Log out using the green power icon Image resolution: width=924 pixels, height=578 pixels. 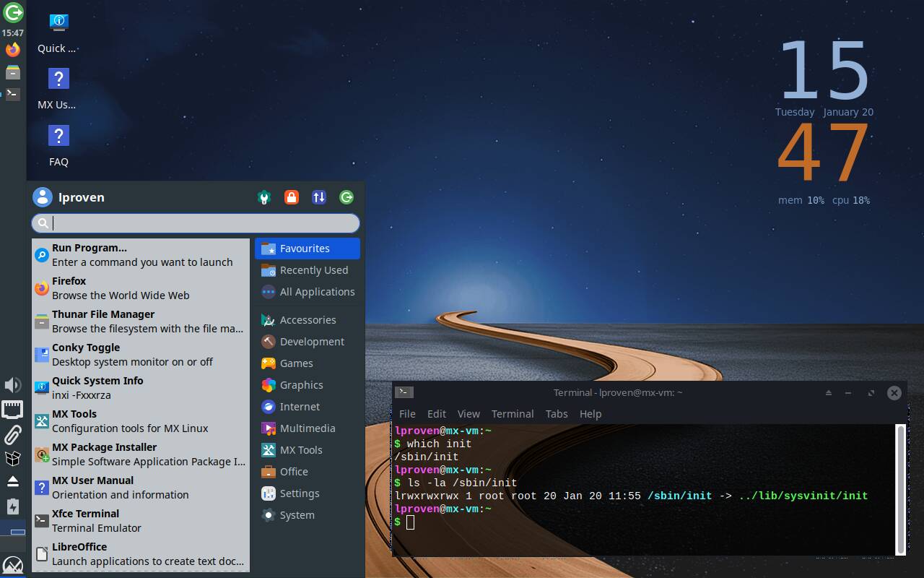click(x=346, y=197)
